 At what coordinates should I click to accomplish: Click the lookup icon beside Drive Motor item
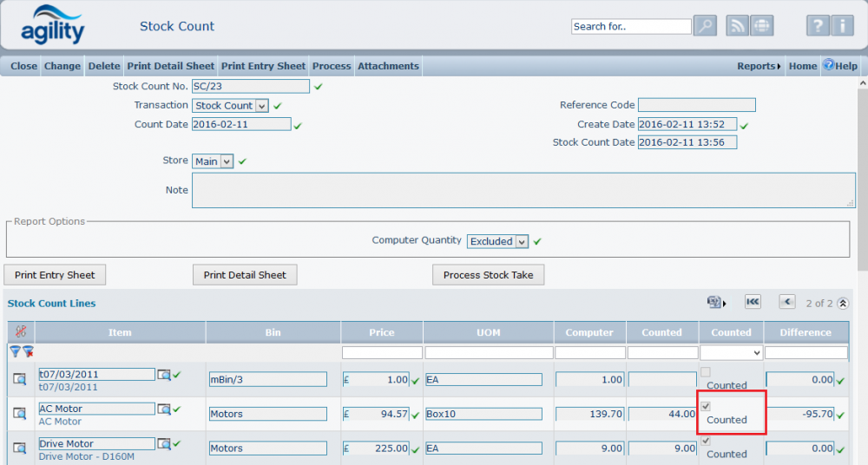point(164,444)
